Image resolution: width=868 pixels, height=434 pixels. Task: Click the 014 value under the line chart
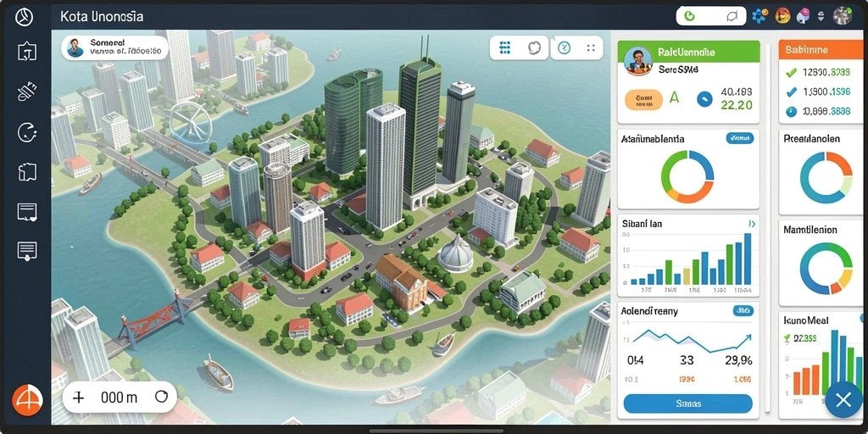click(x=636, y=360)
